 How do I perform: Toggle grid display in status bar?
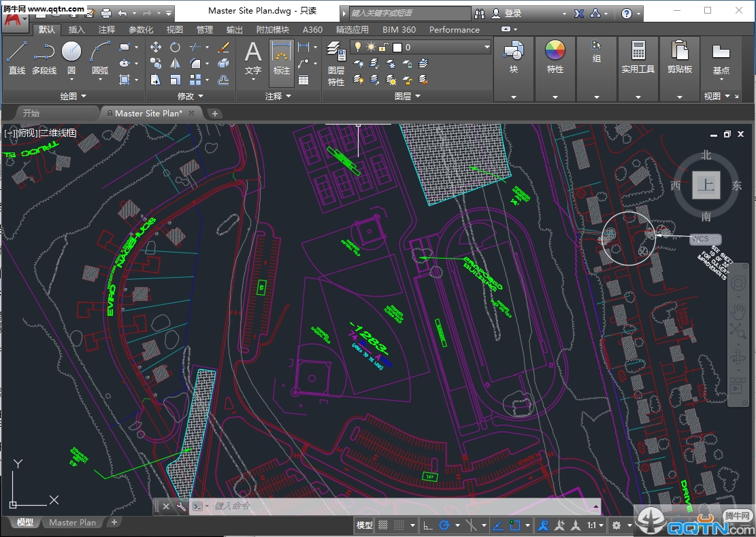click(384, 525)
